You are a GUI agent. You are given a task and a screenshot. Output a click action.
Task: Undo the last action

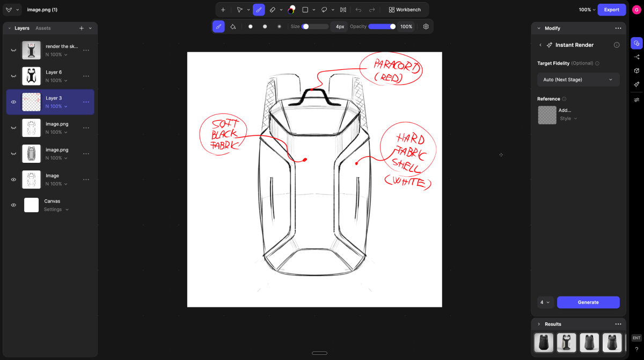(x=358, y=10)
